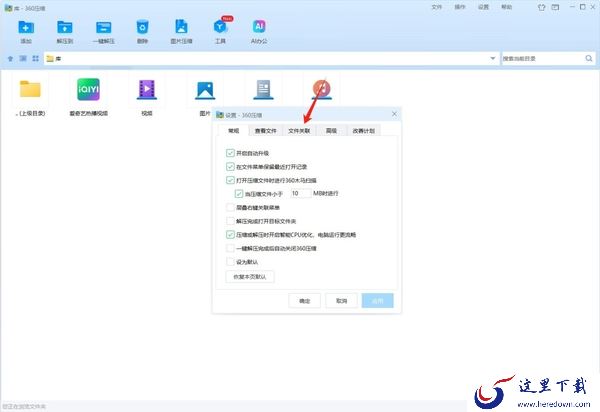Switch to grid thumbnail view icon

[36, 59]
